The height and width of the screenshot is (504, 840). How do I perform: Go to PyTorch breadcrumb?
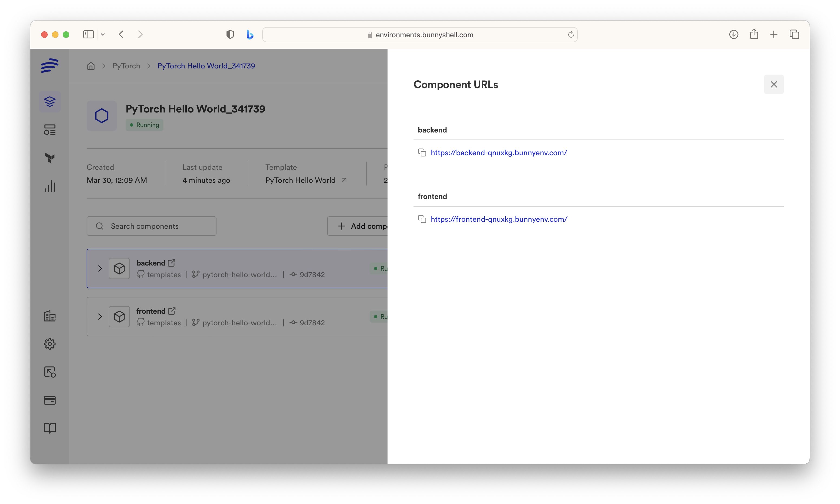point(126,66)
